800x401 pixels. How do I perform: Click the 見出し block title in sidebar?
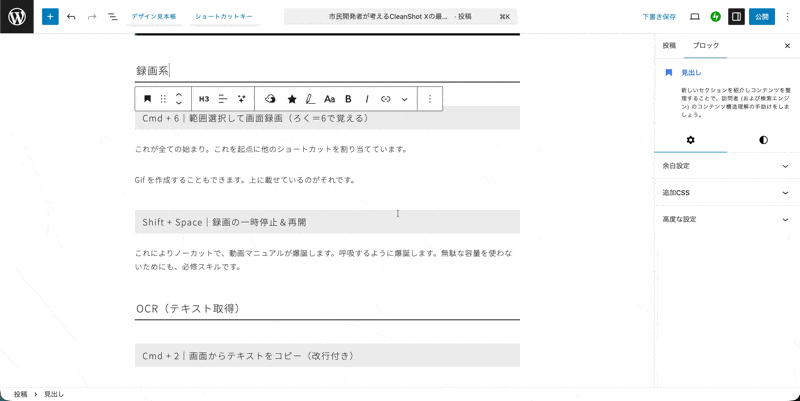691,73
